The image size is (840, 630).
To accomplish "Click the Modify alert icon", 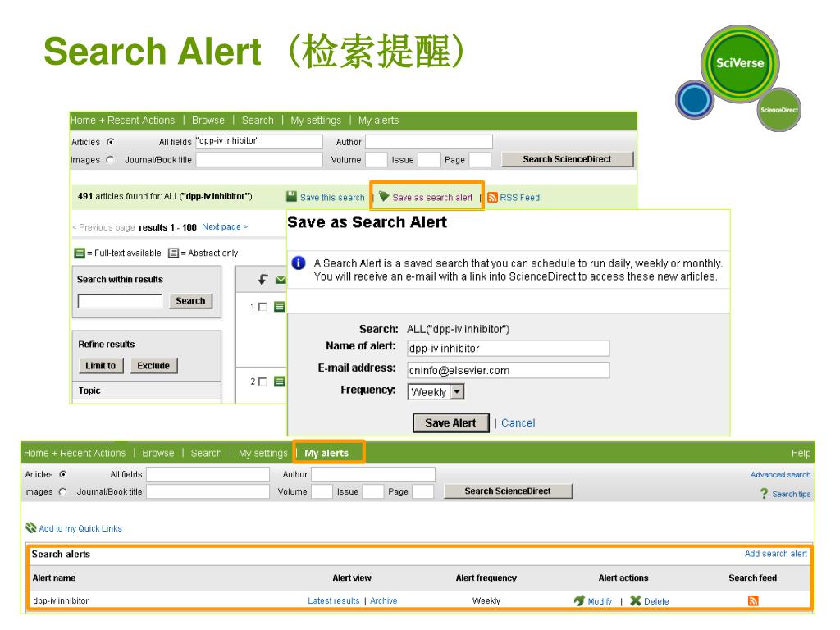I will click(x=579, y=600).
